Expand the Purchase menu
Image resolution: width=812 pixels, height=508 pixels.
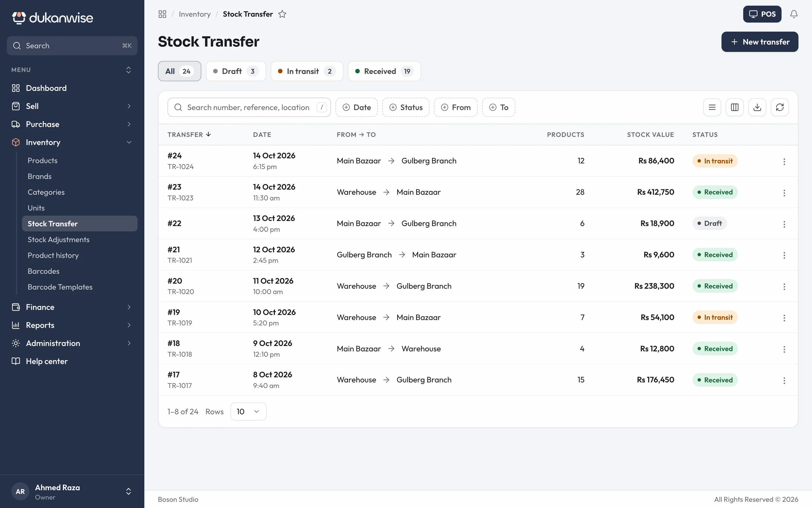tap(72, 124)
